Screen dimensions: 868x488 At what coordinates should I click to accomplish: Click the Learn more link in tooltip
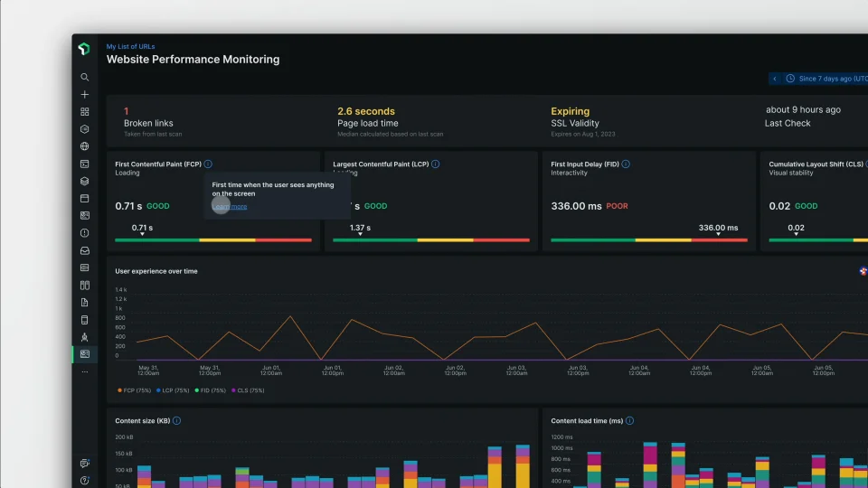[x=230, y=206]
